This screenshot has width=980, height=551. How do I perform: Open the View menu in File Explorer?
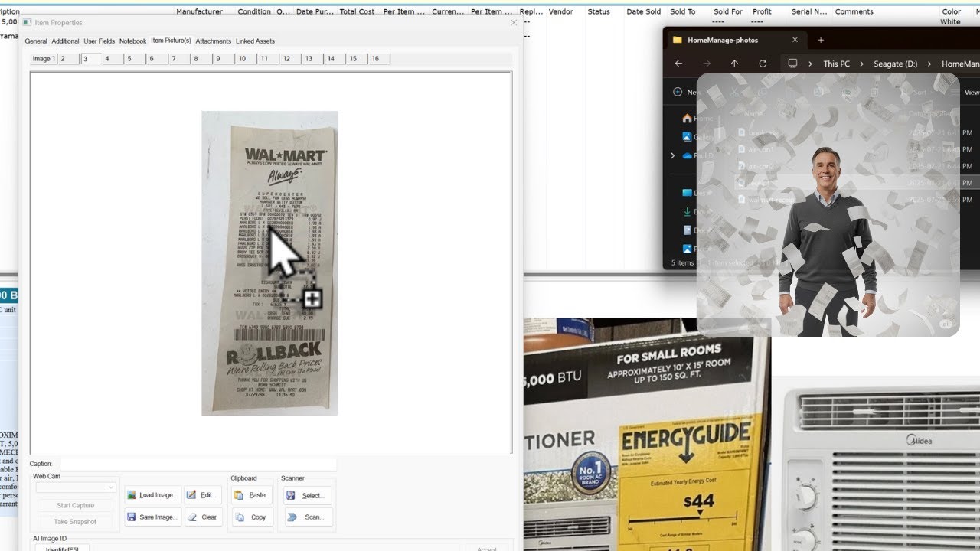tap(972, 92)
